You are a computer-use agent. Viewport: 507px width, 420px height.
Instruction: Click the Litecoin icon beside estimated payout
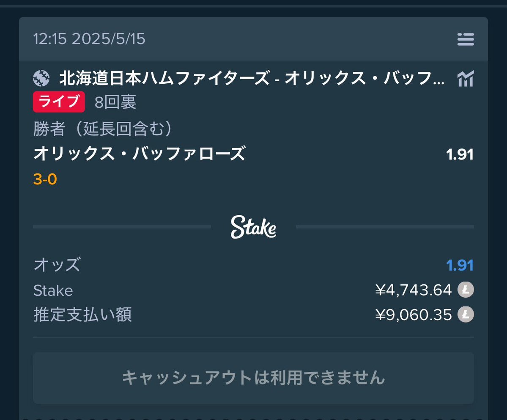click(466, 314)
